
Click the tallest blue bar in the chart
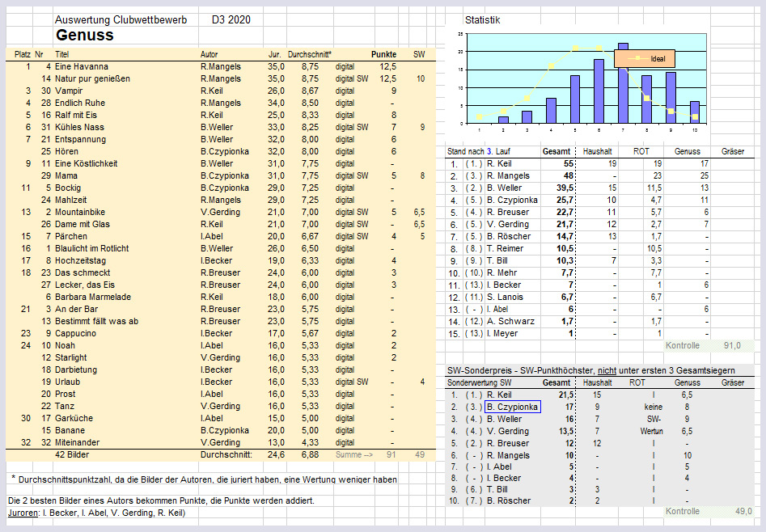point(622,82)
